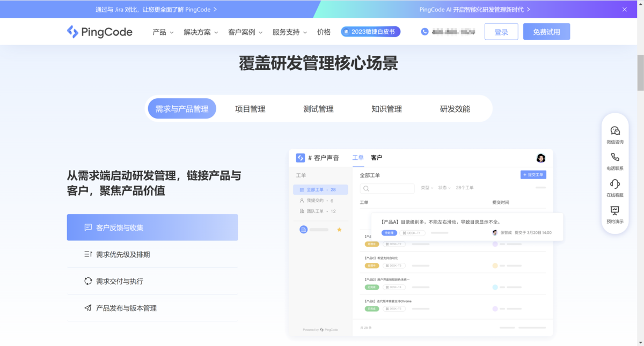Select the 需求与产品管理 tab

click(182, 108)
